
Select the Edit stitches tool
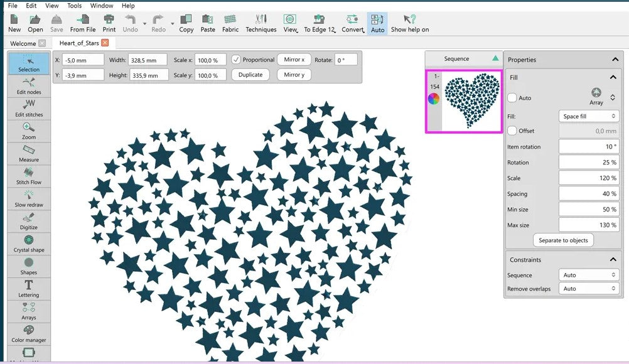[29, 109]
